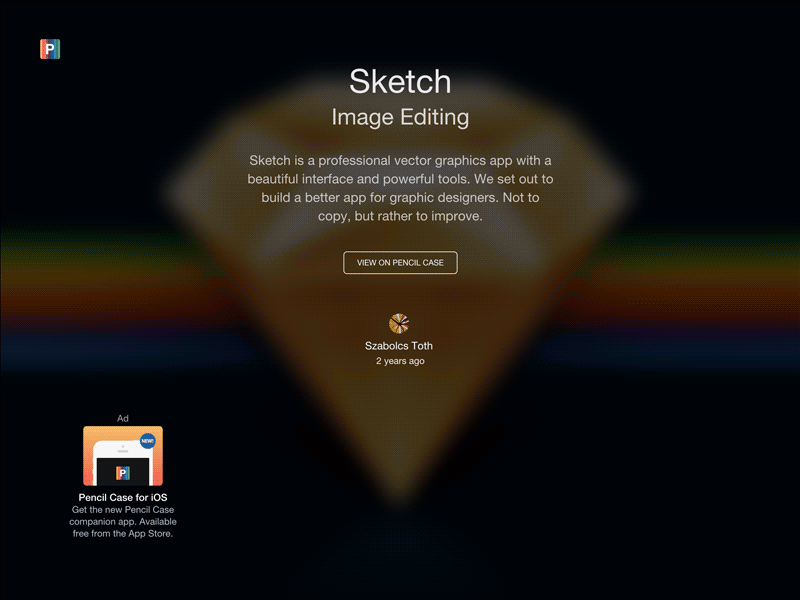Viewport: 800px width, 600px height.
Task: Click the Sketch description paragraph
Action: tap(400, 188)
